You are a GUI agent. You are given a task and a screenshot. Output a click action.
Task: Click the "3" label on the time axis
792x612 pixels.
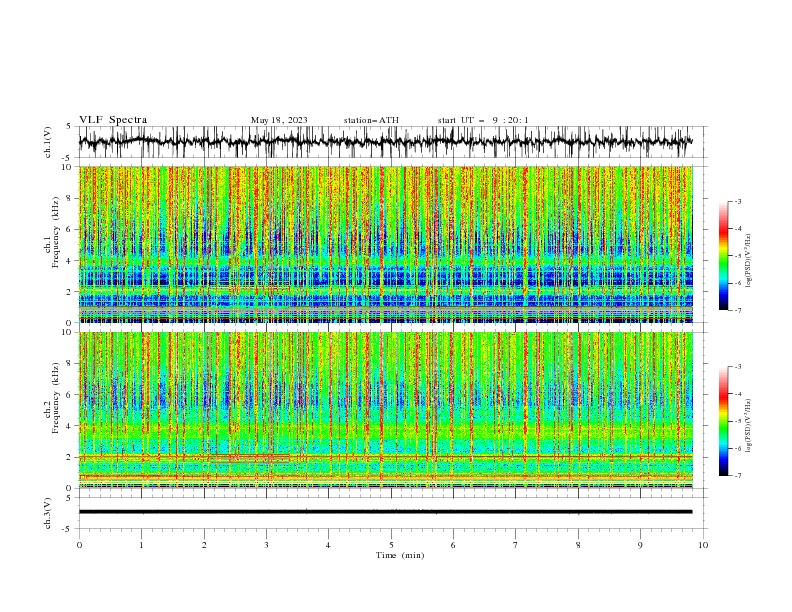266,545
